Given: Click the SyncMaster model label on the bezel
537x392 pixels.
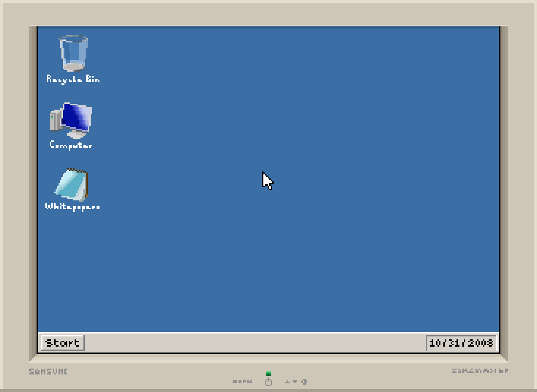Looking at the screenshot, I should [480, 371].
